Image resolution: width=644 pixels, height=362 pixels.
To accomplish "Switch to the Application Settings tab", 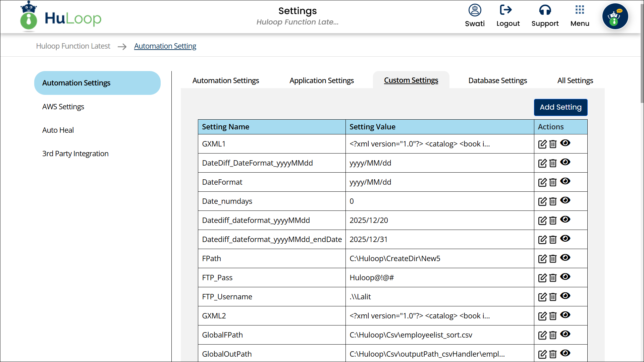I will tap(321, 80).
